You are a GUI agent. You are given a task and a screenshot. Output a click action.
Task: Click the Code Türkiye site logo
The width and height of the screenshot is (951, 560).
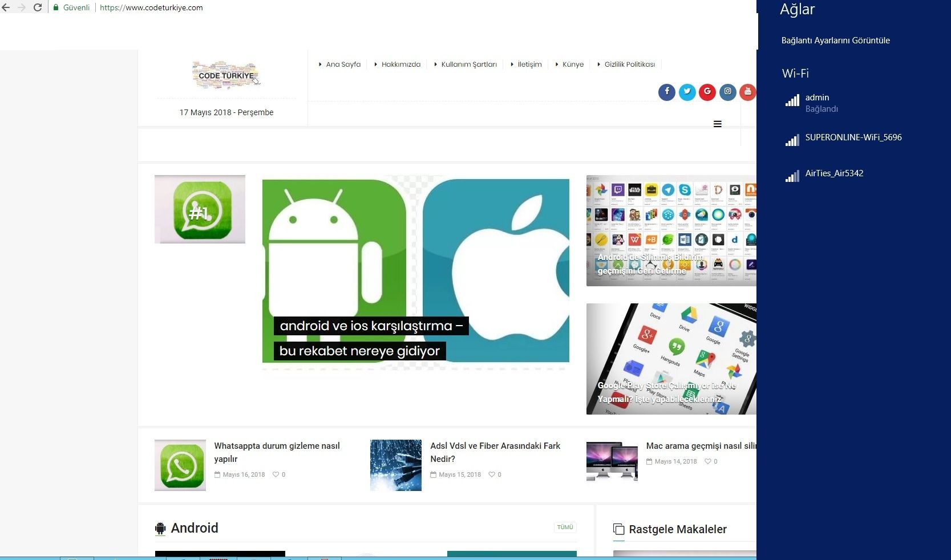click(x=226, y=75)
